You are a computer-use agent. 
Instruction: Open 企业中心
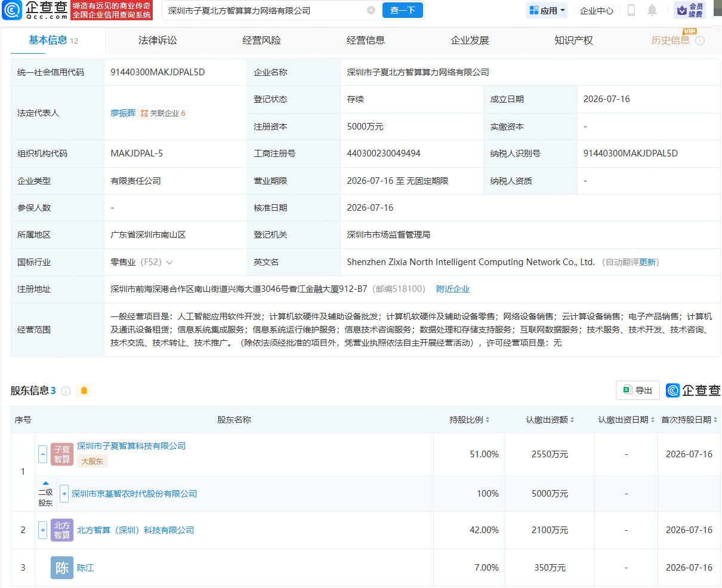[x=597, y=11]
